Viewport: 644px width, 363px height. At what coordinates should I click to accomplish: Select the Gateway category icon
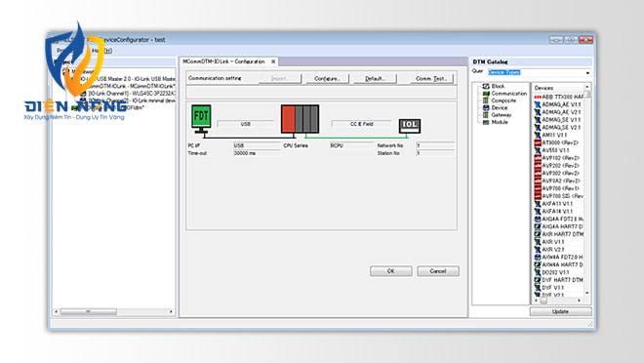(486, 115)
